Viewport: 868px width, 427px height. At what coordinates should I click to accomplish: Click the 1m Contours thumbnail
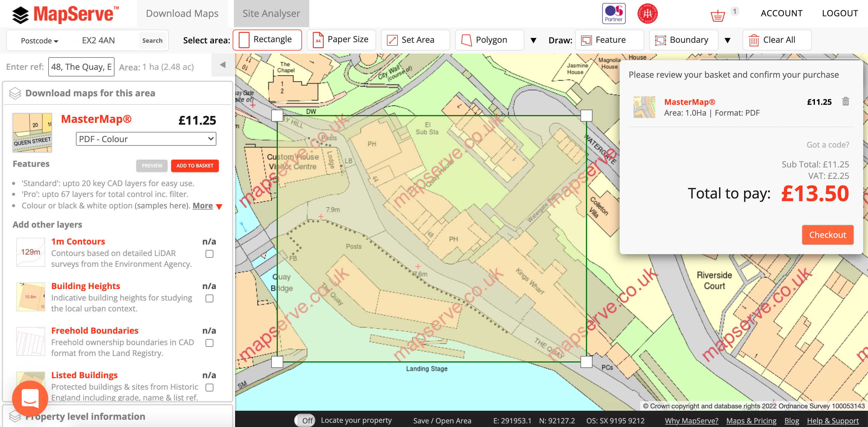click(x=31, y=252)
